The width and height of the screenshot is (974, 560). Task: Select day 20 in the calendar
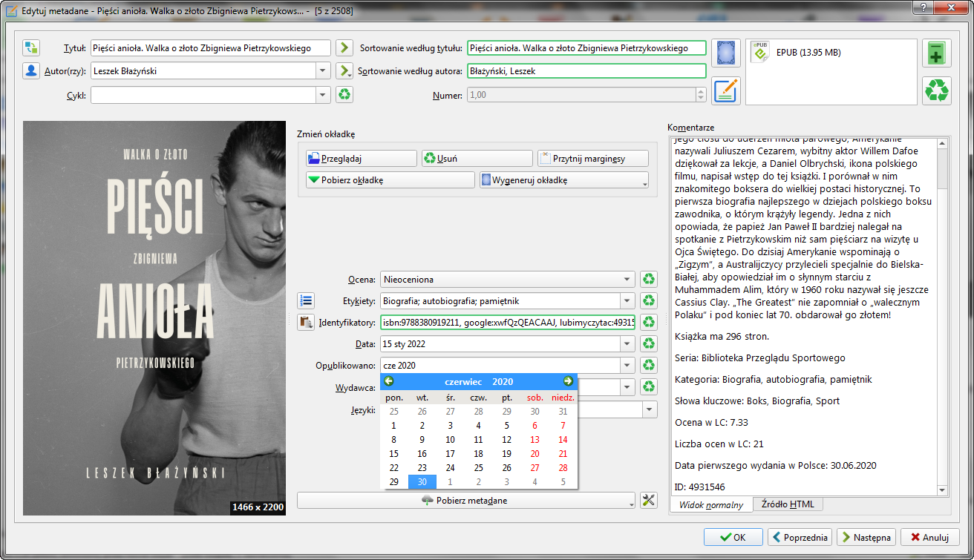pos(535,454)
